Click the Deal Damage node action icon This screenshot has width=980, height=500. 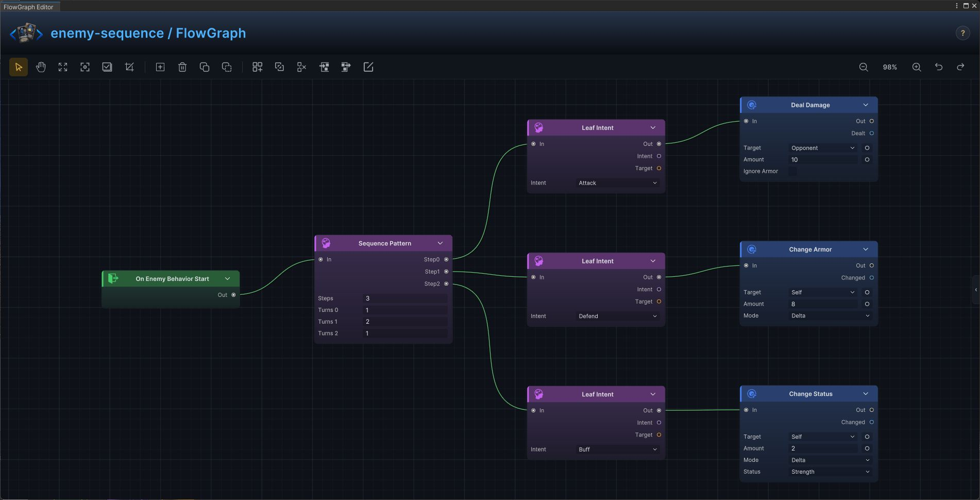(752, 105)
